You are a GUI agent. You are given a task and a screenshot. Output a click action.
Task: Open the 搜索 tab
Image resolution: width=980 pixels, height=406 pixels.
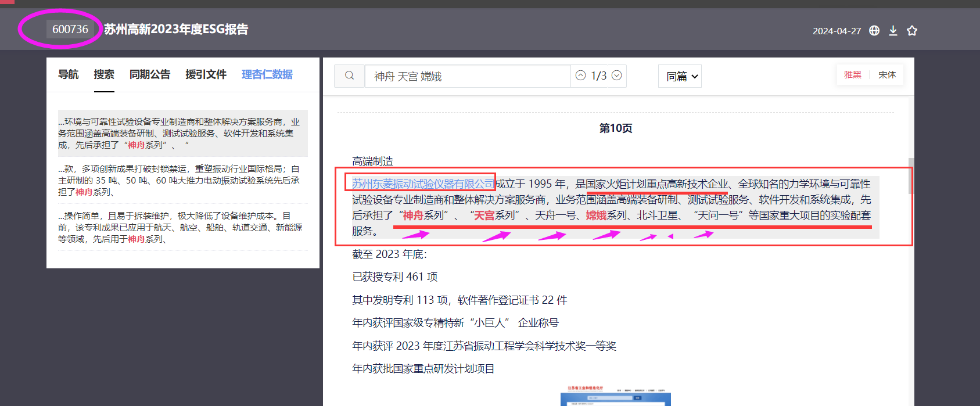click(x=104, y=74)
